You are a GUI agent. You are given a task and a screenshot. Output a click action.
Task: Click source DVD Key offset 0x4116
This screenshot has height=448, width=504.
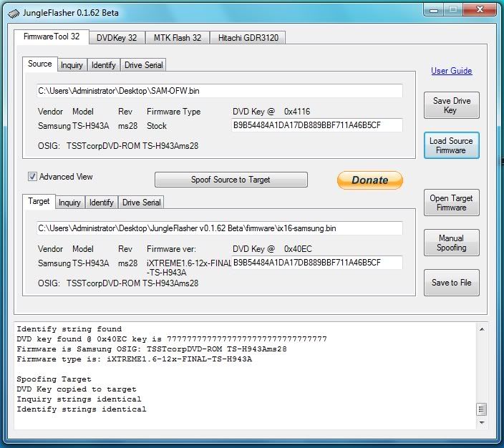tap(297, 112)
